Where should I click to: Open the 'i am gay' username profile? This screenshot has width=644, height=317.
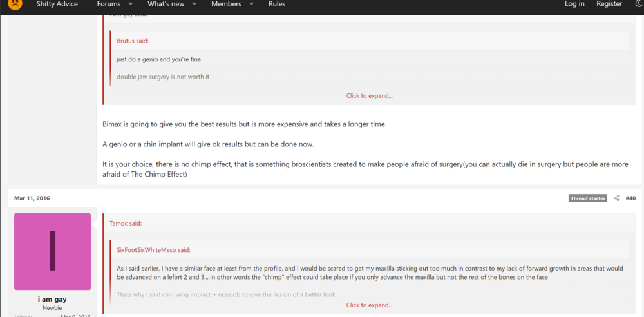[x=52, y=300]
